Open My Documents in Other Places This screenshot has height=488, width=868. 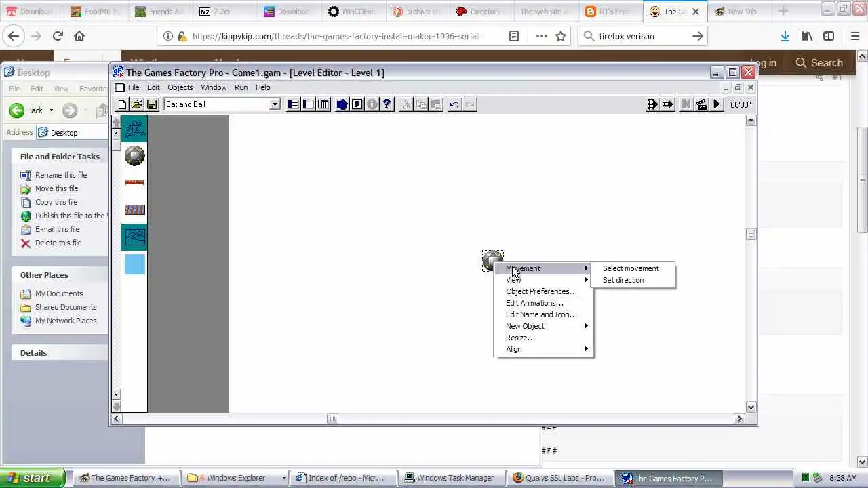pos(59,293)
